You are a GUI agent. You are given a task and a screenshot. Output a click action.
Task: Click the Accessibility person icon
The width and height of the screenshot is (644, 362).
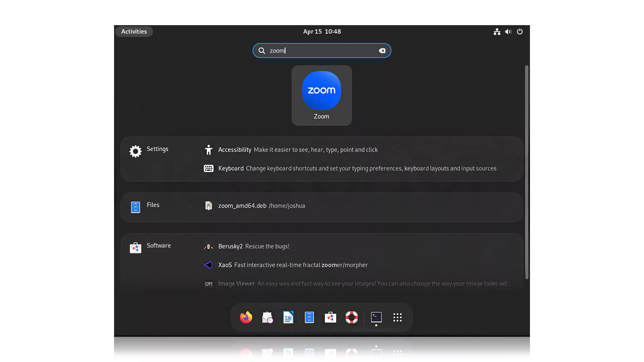pyautogui.click(x=208, y=150)
